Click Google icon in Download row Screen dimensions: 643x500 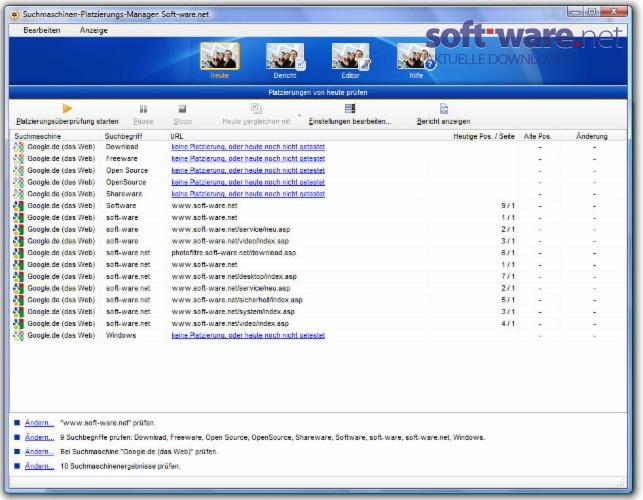click(x=18, y=147)
